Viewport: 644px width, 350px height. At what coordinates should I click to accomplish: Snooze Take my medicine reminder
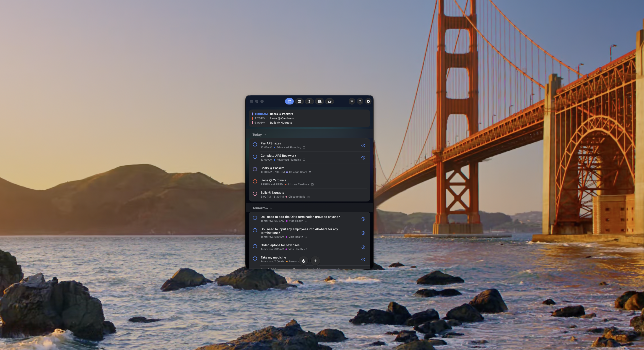(x=363, y=259)
